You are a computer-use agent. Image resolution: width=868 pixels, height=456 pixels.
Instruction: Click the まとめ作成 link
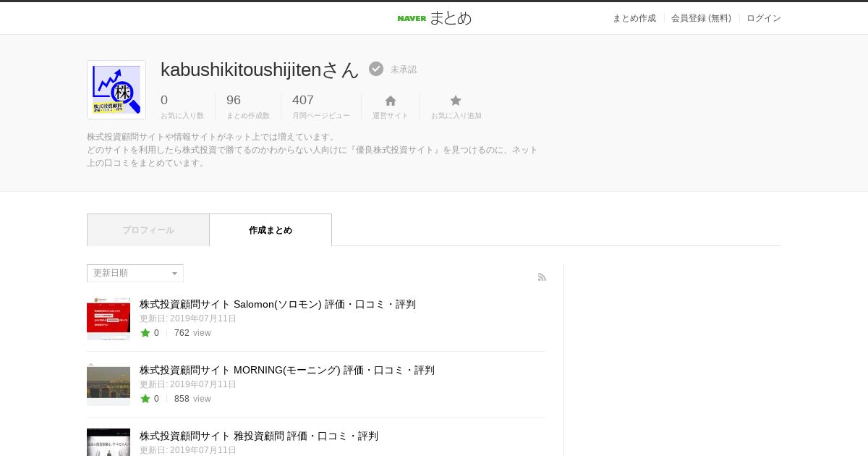[634, 18]
